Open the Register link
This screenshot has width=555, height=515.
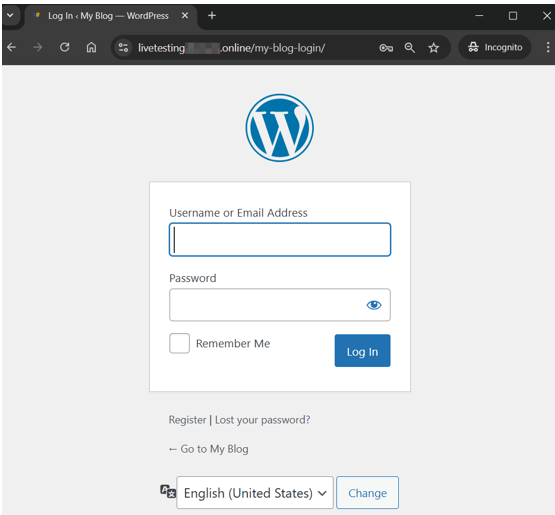click(187, 420)
